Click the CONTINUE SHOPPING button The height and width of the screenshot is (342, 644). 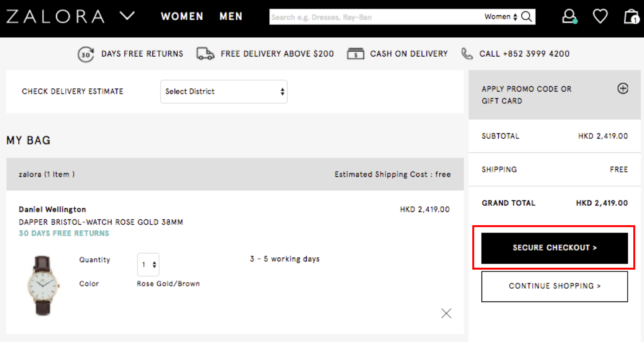(x=555, y=286)
